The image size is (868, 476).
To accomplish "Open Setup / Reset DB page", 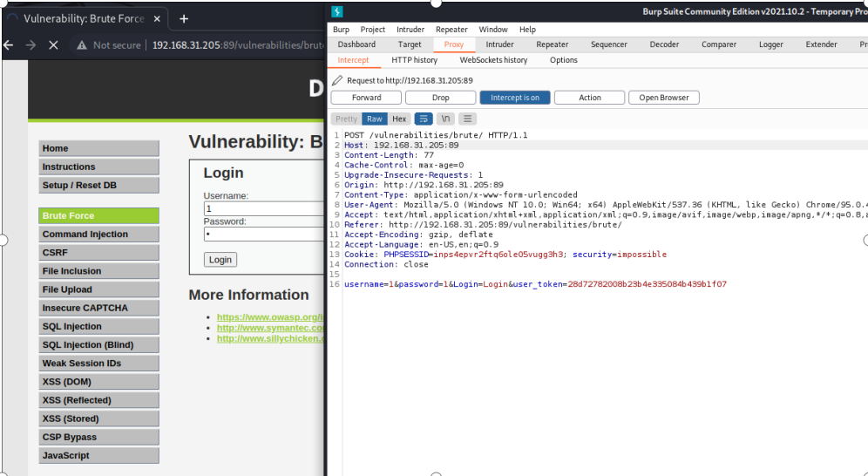I will pyautogui.click(x=99, y=185).
